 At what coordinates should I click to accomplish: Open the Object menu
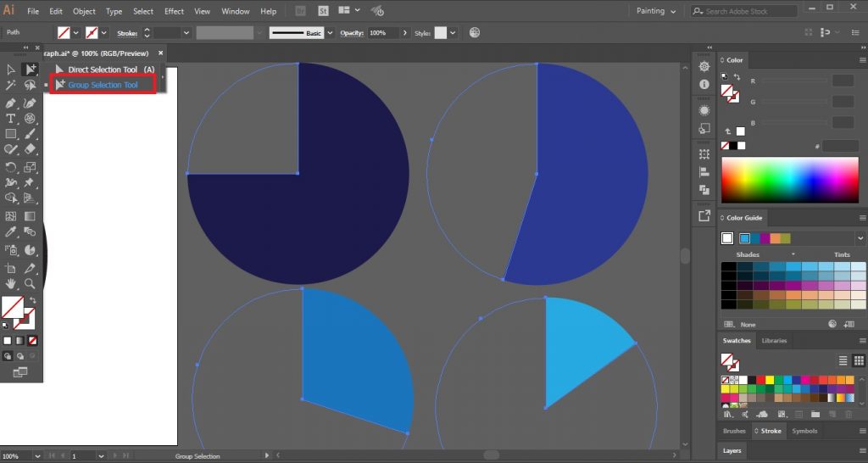[84, 11]
